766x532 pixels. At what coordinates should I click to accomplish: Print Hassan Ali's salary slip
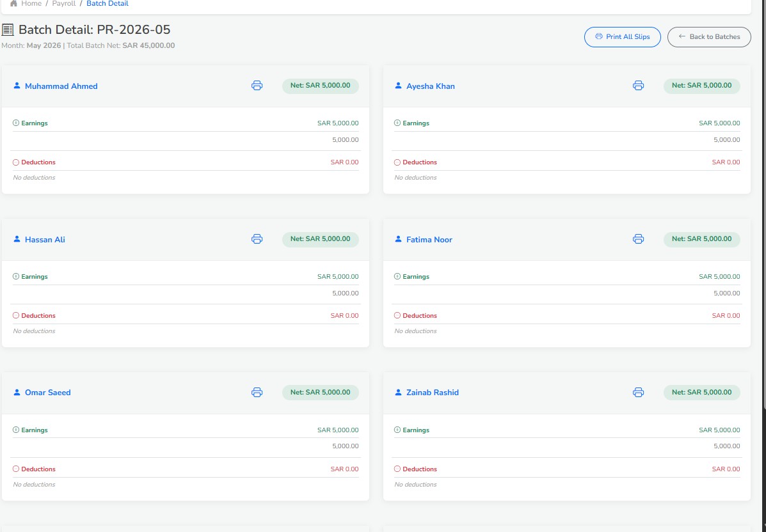(257, 239)
